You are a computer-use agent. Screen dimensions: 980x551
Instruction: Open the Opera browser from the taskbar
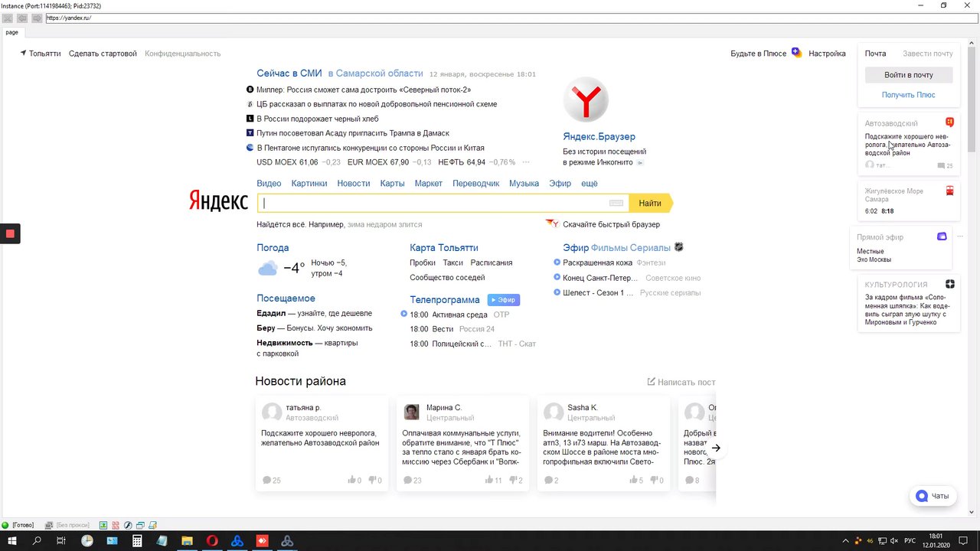pos(212,541)
